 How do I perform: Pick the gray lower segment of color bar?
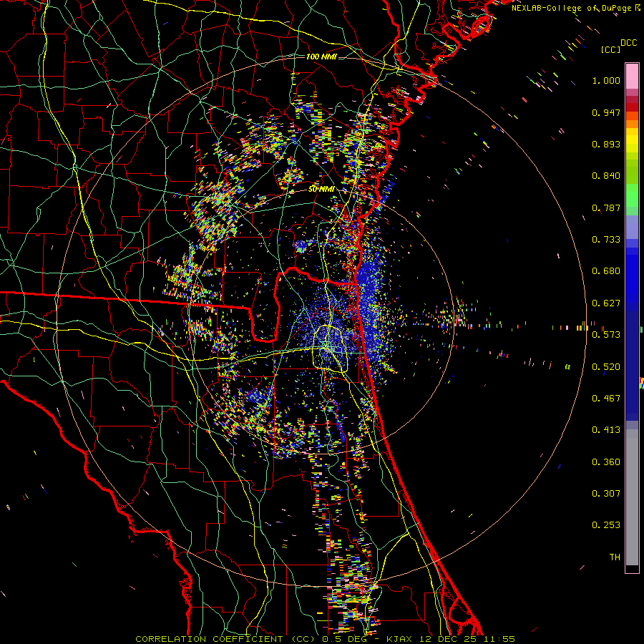pos(632,497)
